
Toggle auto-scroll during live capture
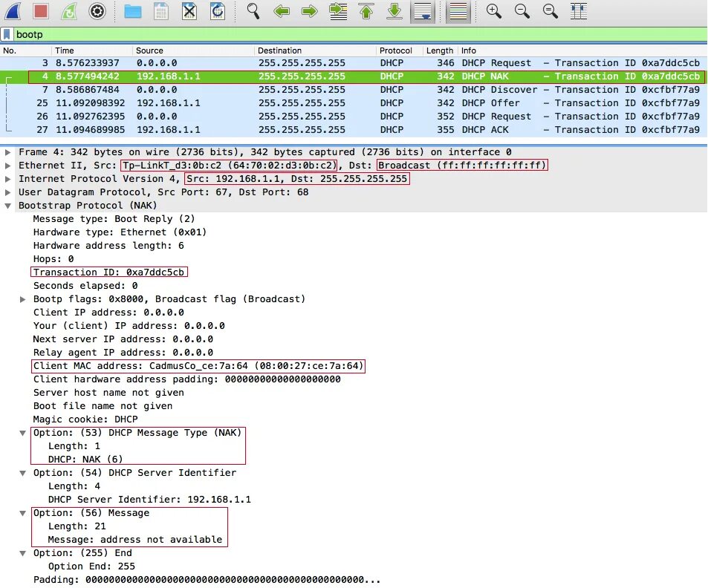[423, 11]
